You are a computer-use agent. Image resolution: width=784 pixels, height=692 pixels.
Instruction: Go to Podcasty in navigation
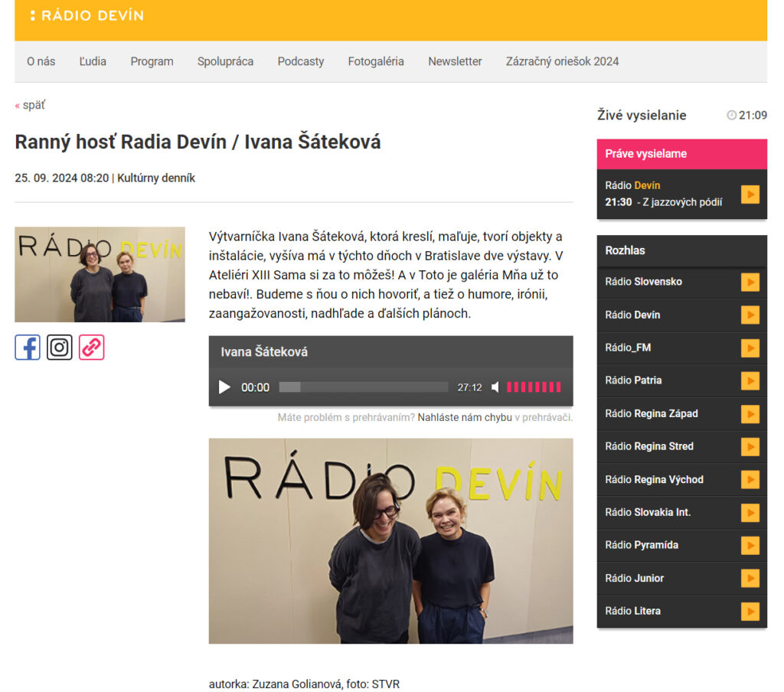(300, 61)
